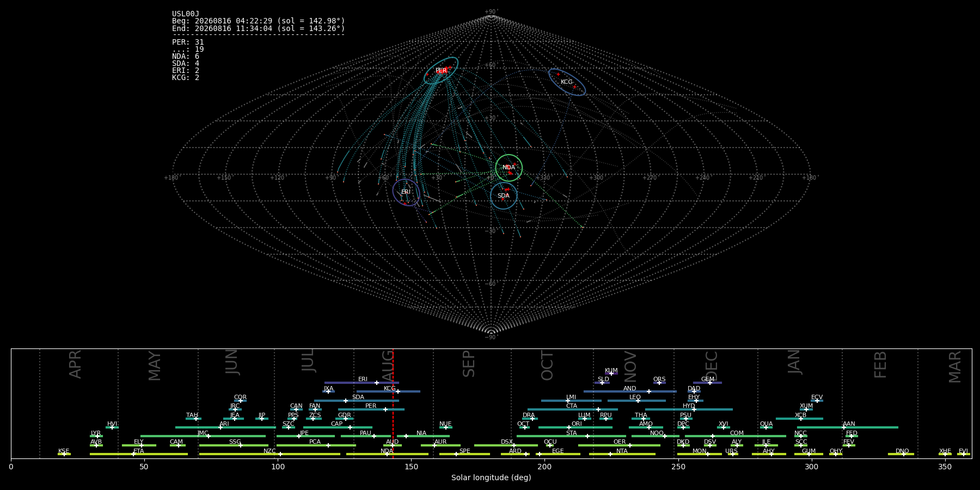Click the XCB shower bar in the timeline
The image size is (980, 490).
pyautogui.click(x=799, y=419)
